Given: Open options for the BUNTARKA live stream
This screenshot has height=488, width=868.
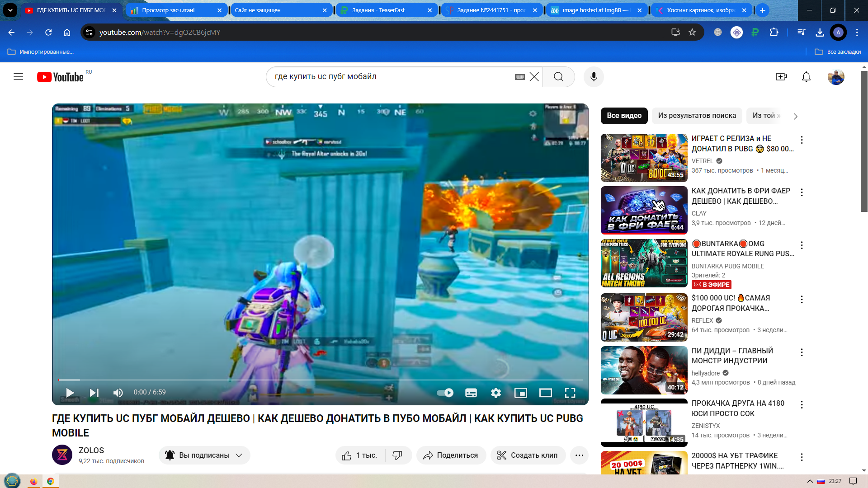Looking at the screenshot, I should [802, 245].
